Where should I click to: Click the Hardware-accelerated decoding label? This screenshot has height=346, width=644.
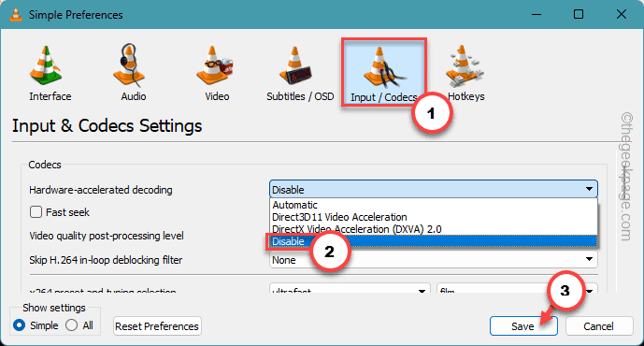[x=101, y=190]
